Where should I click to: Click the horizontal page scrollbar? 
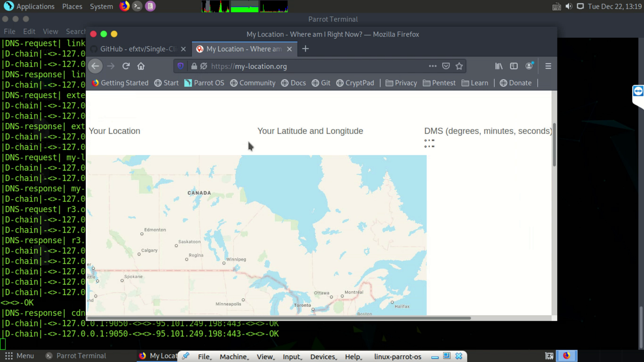pos(278,318)
